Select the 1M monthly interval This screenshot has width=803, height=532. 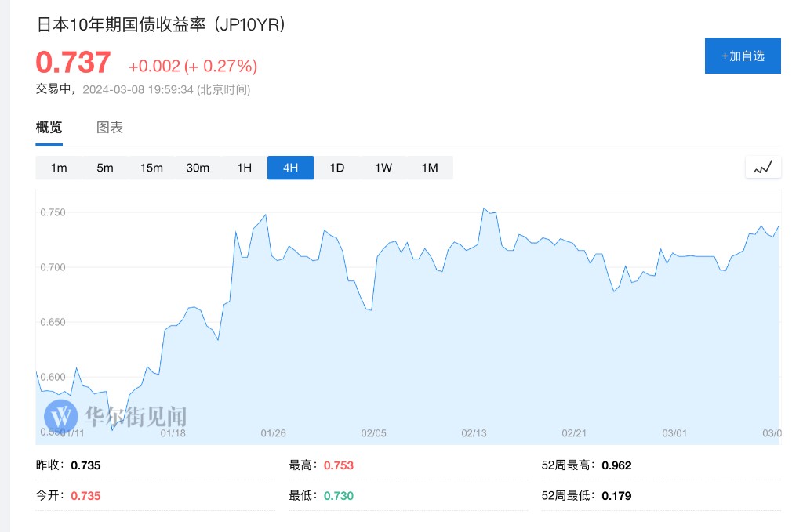(429, 168)
